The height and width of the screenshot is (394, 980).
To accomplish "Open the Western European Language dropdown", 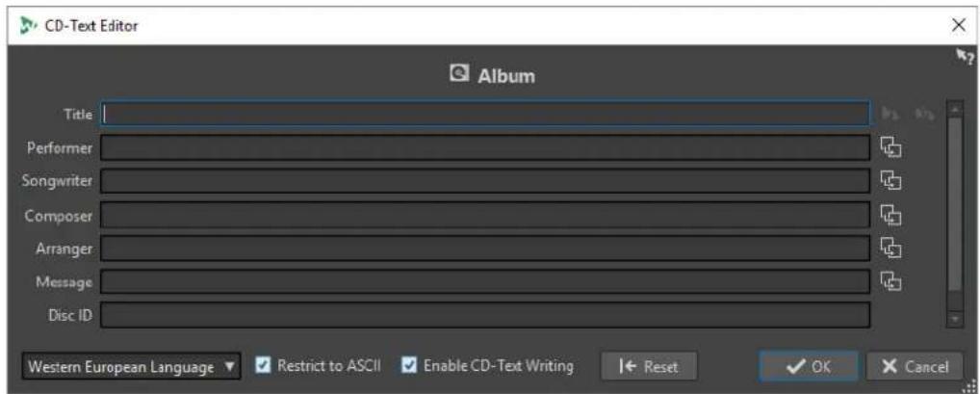I will click(x=131, y=367).
